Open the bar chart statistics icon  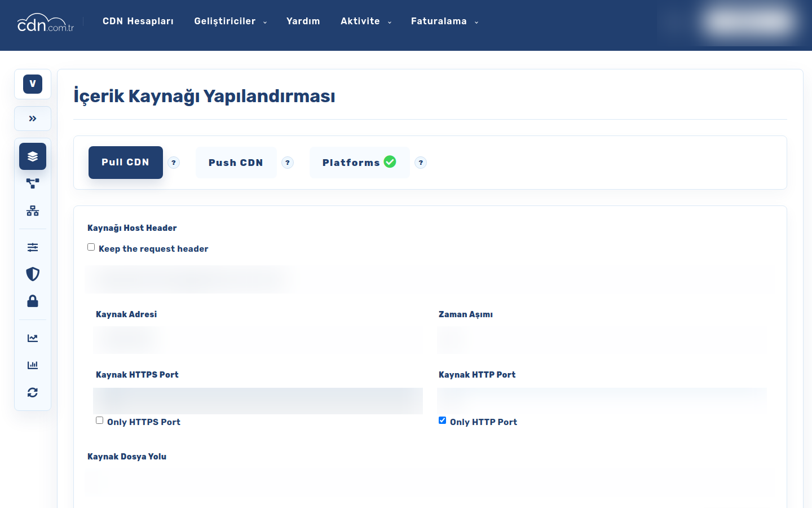pos(33,365)
